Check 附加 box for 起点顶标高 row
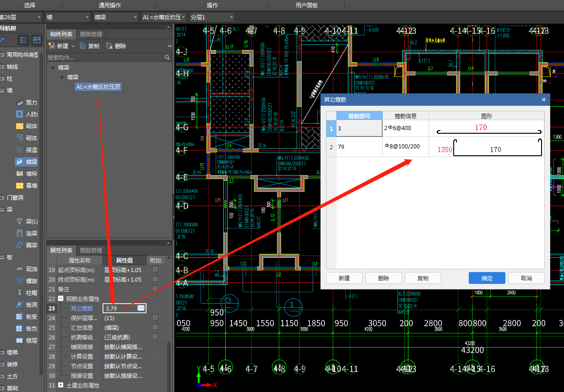 coord(155,270)
